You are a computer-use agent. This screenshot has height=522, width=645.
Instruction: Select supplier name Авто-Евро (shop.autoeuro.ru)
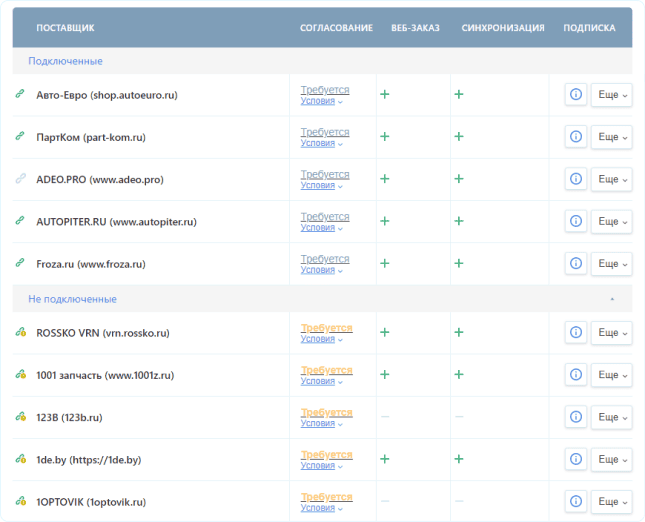(x=107, y=95)
